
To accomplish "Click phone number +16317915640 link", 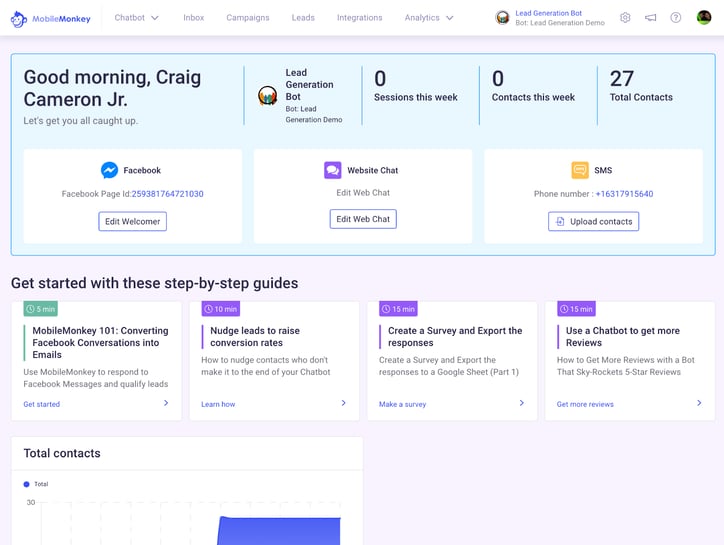I will (624, 194).
